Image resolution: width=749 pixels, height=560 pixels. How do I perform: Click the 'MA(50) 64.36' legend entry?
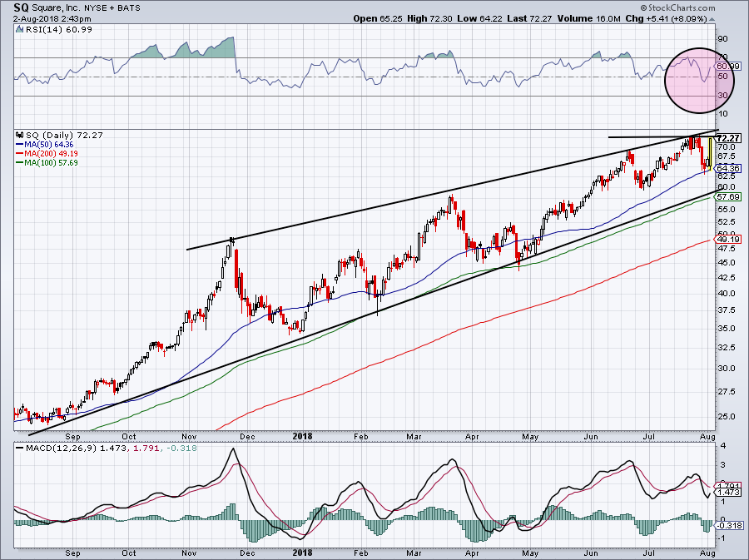click(49, 144)
